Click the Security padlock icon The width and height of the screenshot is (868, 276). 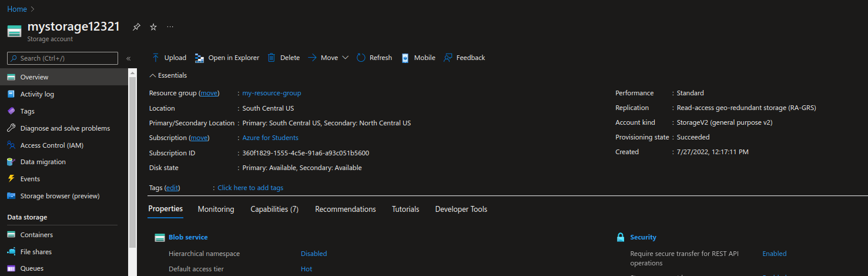[620, 237]
